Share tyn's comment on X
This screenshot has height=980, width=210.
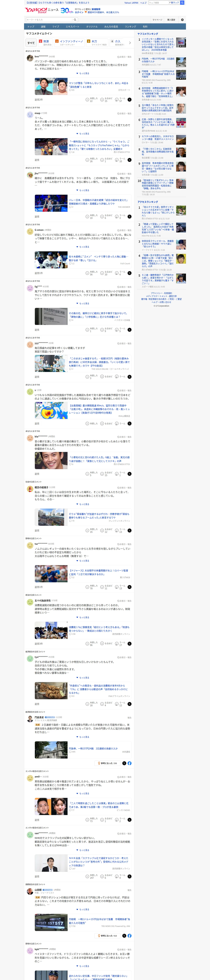(130, 704)
